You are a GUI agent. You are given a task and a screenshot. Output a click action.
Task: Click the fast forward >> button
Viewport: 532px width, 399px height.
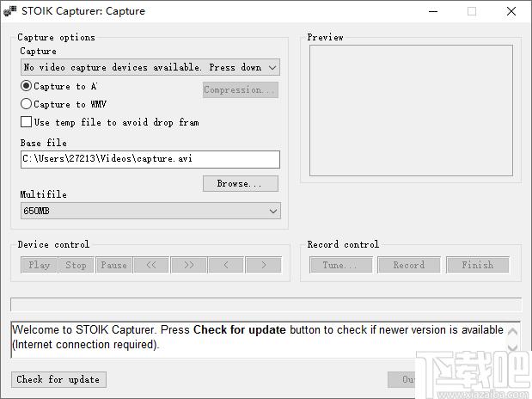click(x=189, y=265)
